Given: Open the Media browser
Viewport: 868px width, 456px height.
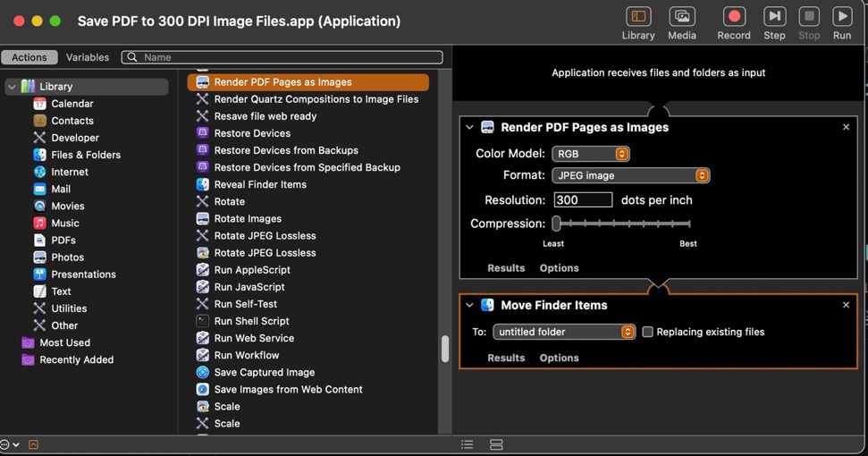Looking at the screenshot, I should coord(682,17).
